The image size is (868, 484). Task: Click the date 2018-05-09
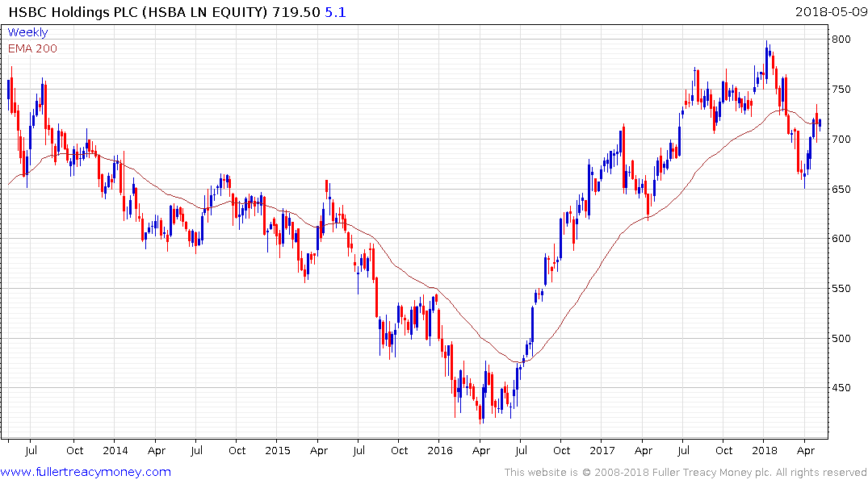831,12
